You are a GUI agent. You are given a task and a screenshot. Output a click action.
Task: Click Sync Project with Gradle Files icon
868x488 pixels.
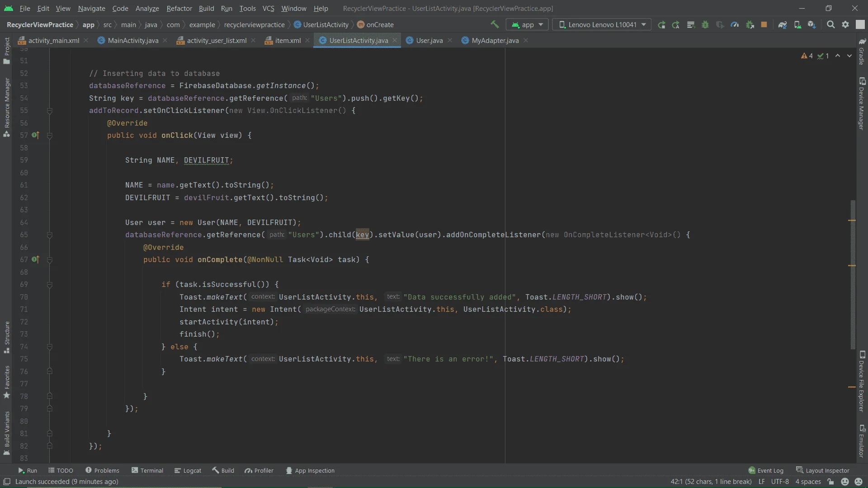coord(783,24)
